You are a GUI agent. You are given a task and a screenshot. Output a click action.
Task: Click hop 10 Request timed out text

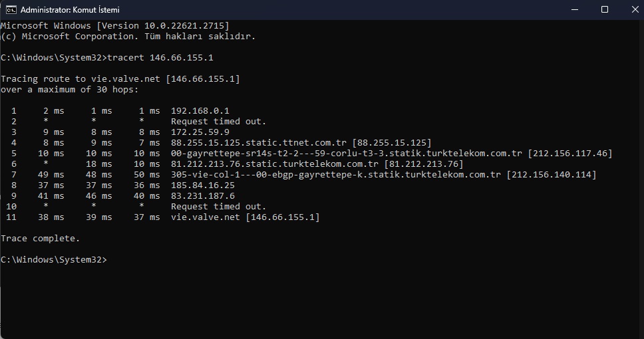218,207
